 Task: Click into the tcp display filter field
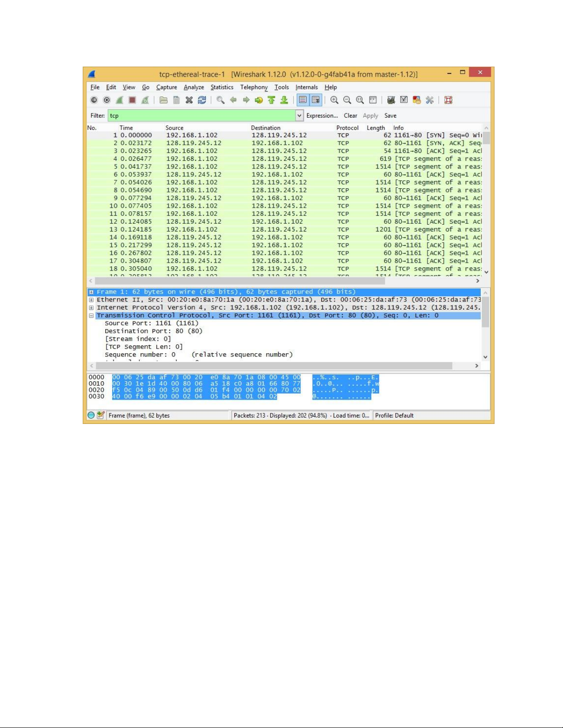pyautogui.click(x=201, y=116)
